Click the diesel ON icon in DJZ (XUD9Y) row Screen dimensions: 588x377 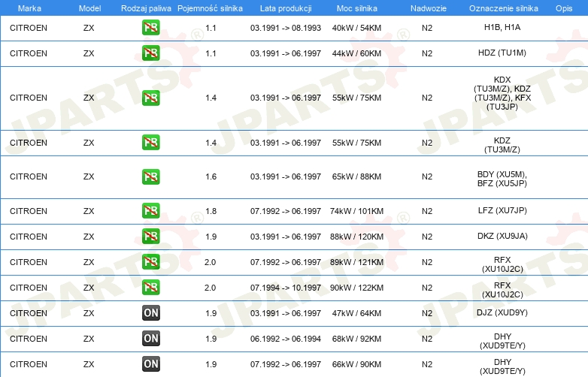(x=150, y=313)
